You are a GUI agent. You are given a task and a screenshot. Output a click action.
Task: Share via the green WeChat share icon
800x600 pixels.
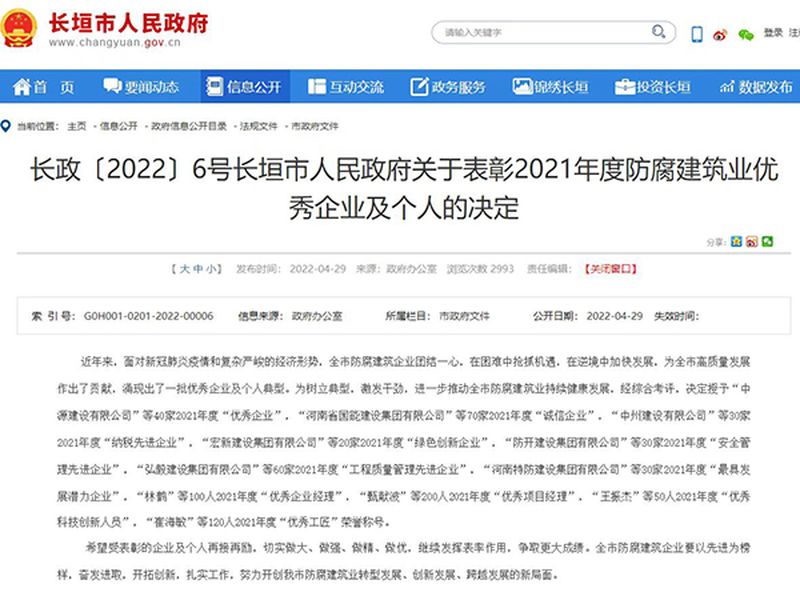tap(767, 241)
